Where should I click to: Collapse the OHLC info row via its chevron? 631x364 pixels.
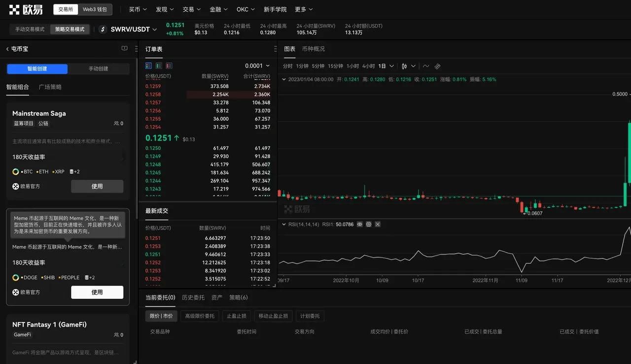click(x=284, y=79)
